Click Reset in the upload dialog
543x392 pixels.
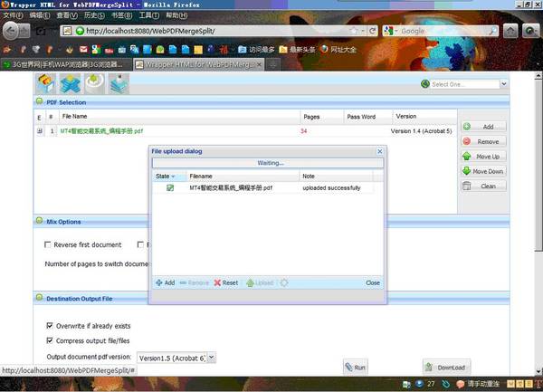coord(226,283)
